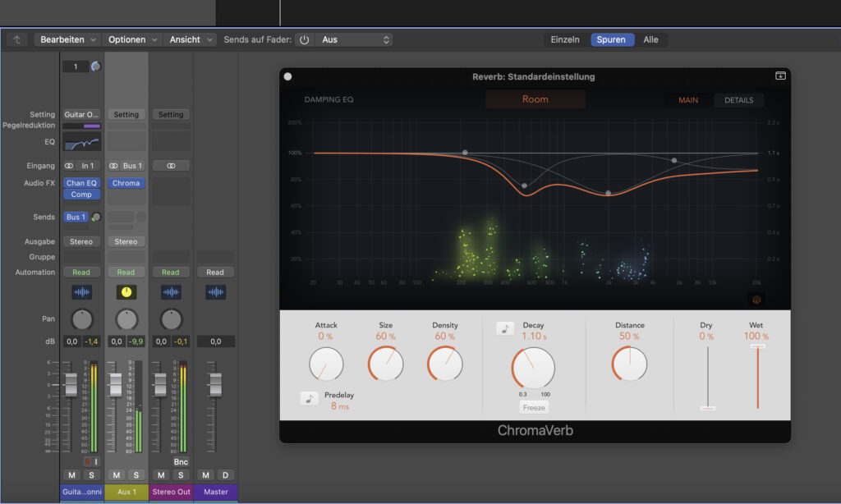
Task: Toggle the Sends auf Fader power button
Action: point(304,39)
